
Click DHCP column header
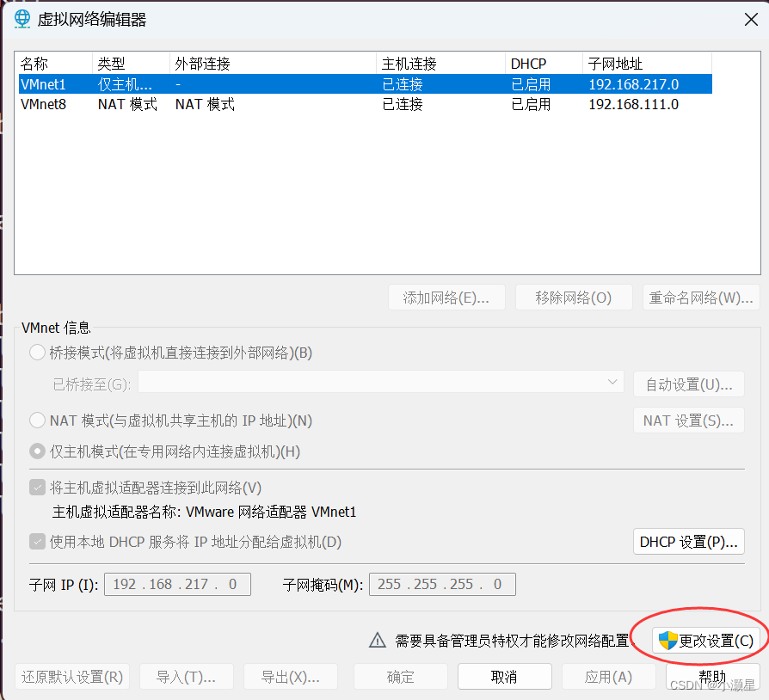click(544, 64)
